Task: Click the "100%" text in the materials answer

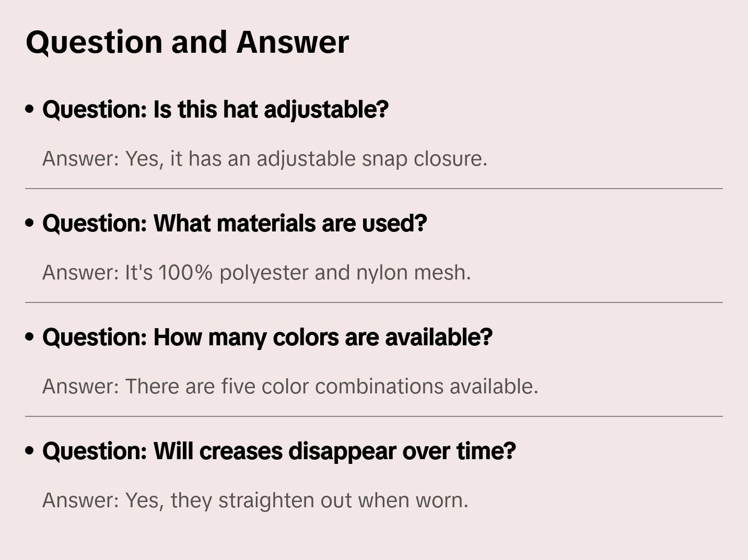Action: click(185, 273)
